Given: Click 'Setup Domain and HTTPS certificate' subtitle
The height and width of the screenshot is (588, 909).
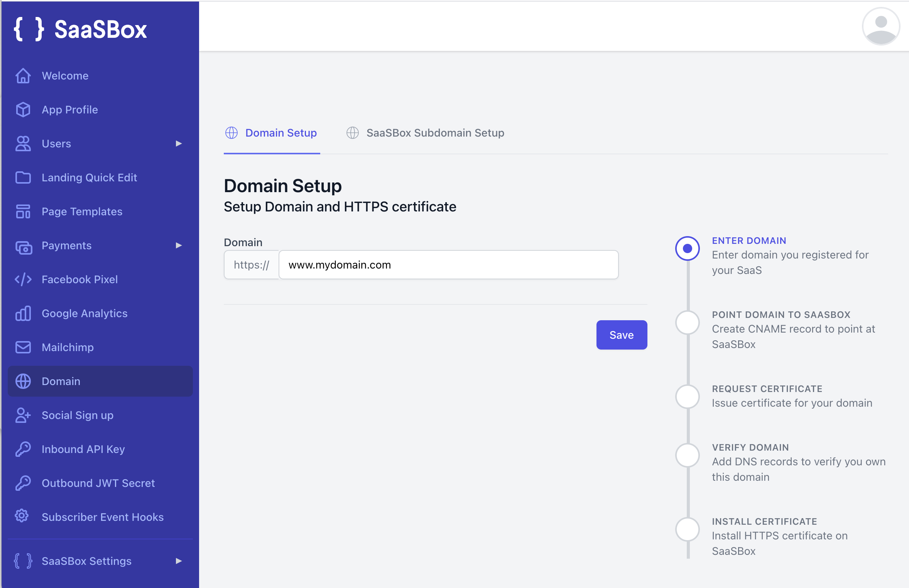Looking at the screenshot, I should (x=340, y=207).
